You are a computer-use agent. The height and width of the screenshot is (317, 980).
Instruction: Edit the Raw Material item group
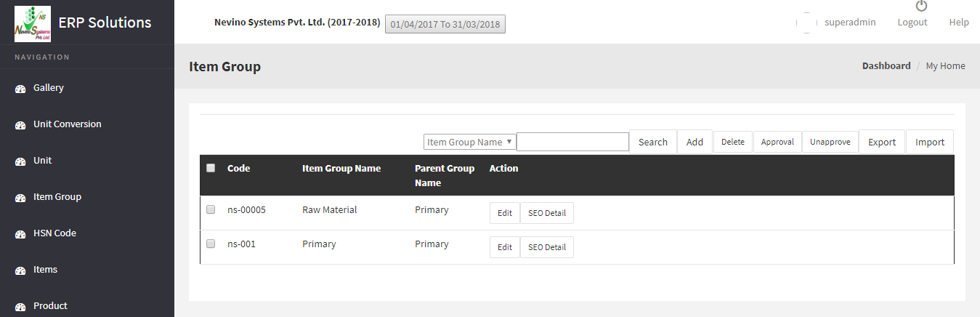(x=504, y=213)
